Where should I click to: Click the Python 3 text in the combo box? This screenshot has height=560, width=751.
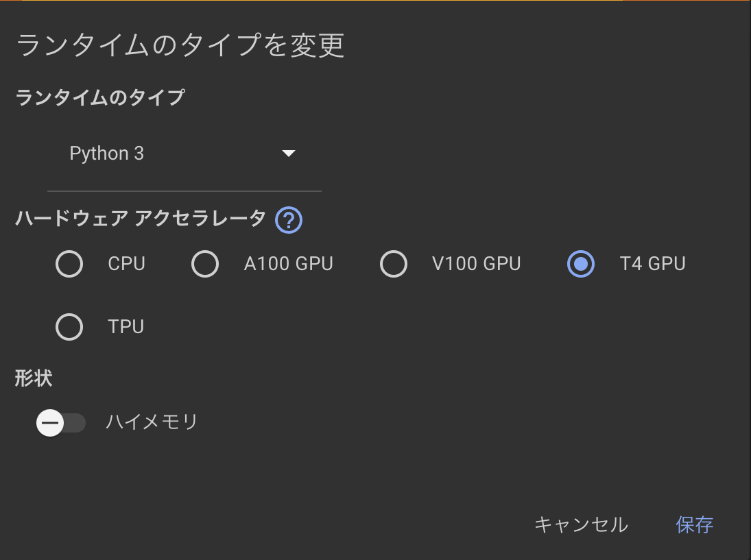pos(106,153)
